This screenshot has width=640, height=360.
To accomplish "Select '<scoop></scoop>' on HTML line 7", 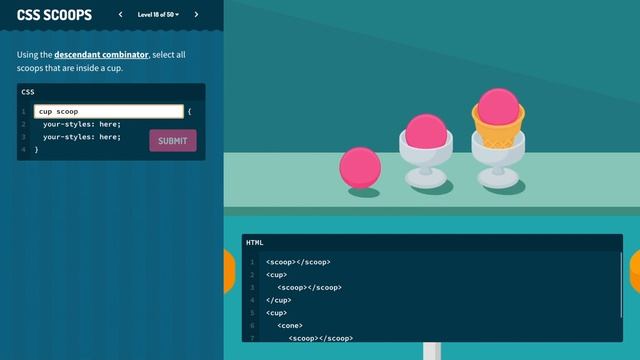I will 321,338.
